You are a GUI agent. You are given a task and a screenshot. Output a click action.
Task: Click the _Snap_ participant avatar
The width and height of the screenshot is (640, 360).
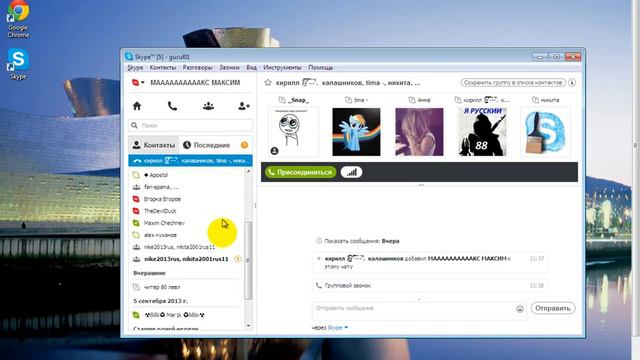point(293,132)
